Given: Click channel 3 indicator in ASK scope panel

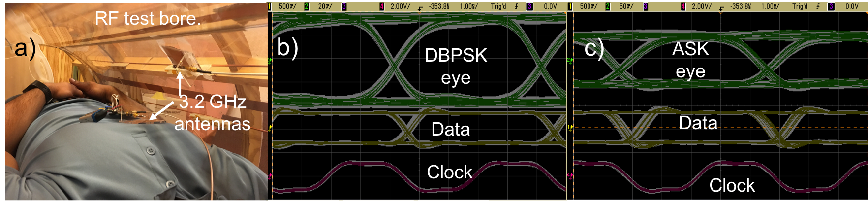Looking at the screenshot, I should coord(645,6).
